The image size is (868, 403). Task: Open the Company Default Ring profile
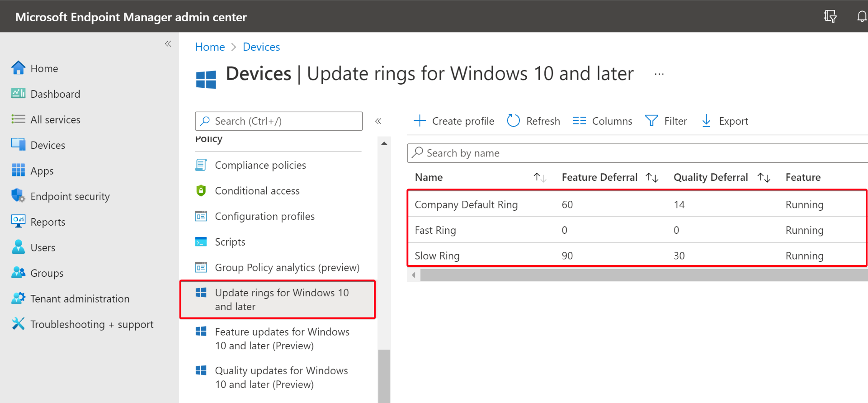[466, 204]
